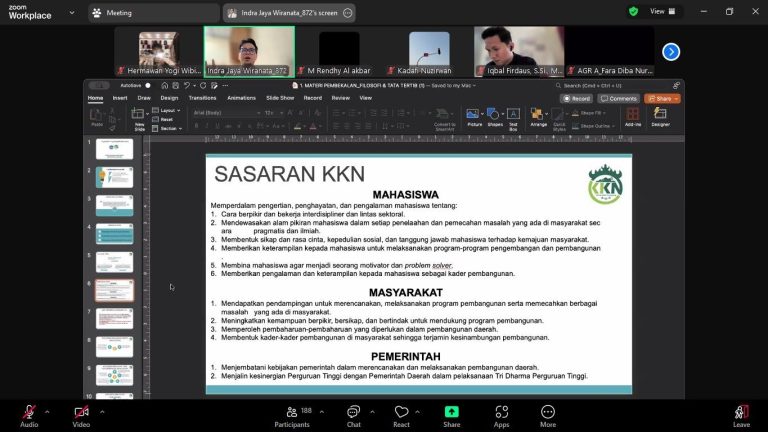
Task: Open the Home ribbon tab
Action: (x=96, y=98)
